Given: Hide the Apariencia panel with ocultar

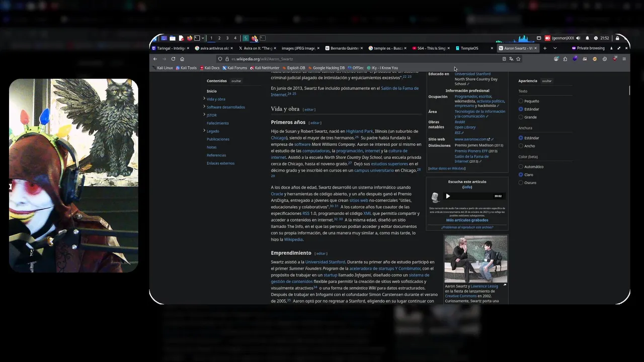Looking at the screenshot, I should tap(547, 81).
